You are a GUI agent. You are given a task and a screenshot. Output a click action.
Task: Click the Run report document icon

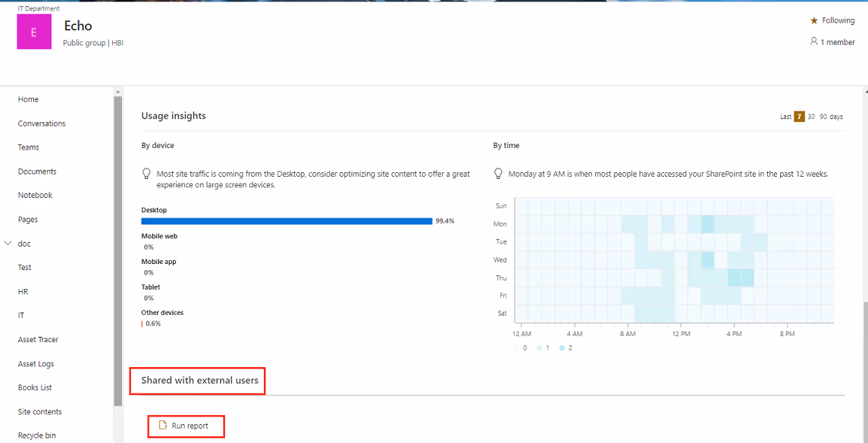163,426
